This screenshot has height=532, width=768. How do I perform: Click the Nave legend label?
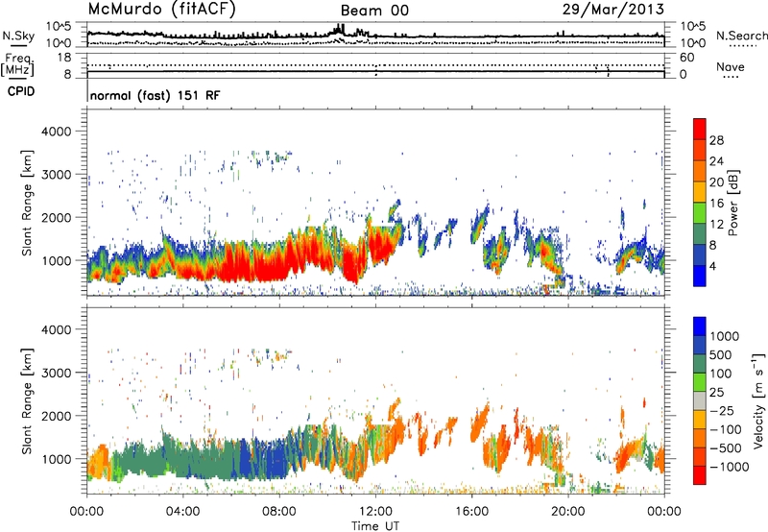[731, 67]
